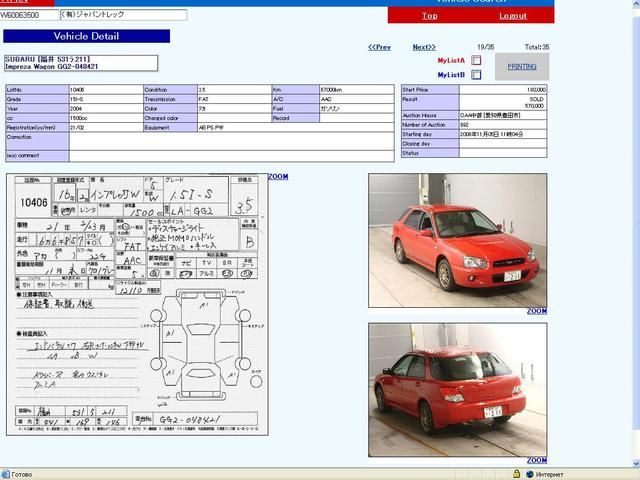The height and width of the screenshot is (480, 640).
Task: Open the auction sheet image
Action: 137,304
